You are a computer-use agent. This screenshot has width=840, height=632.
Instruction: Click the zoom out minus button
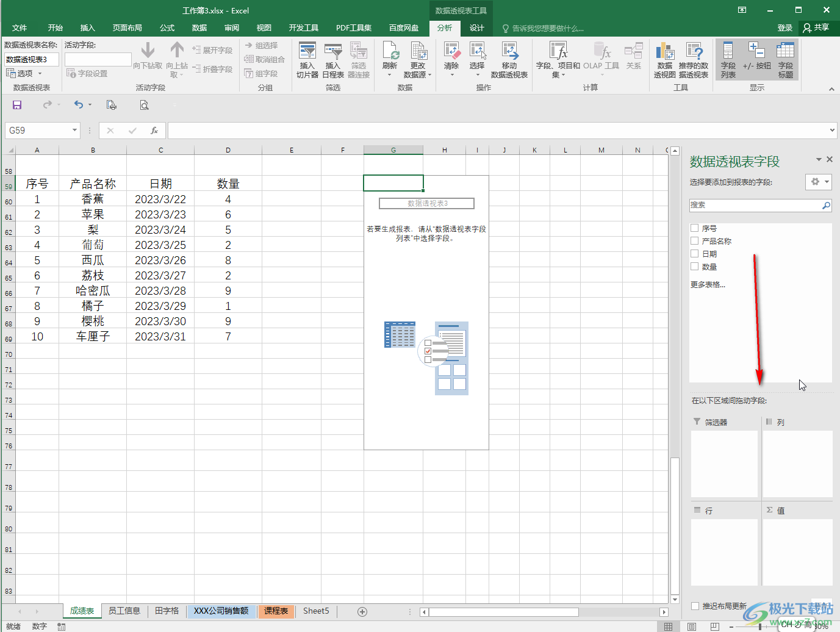point(731,627)
